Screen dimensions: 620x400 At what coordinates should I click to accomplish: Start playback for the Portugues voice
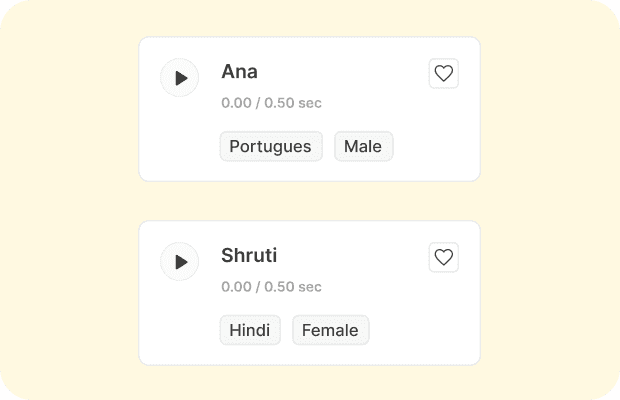tap(180, 77)
